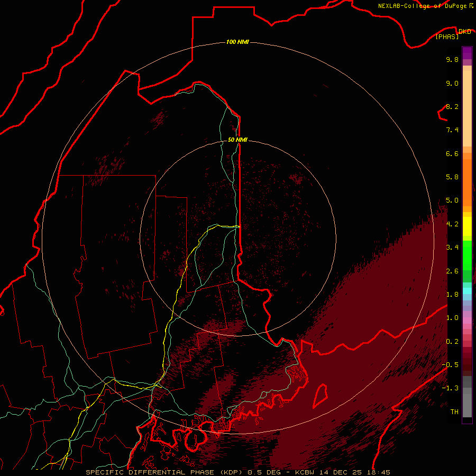Click the pink segment of color bar
This screenshot has height=476, width=476.
click(x=467, y=321)
